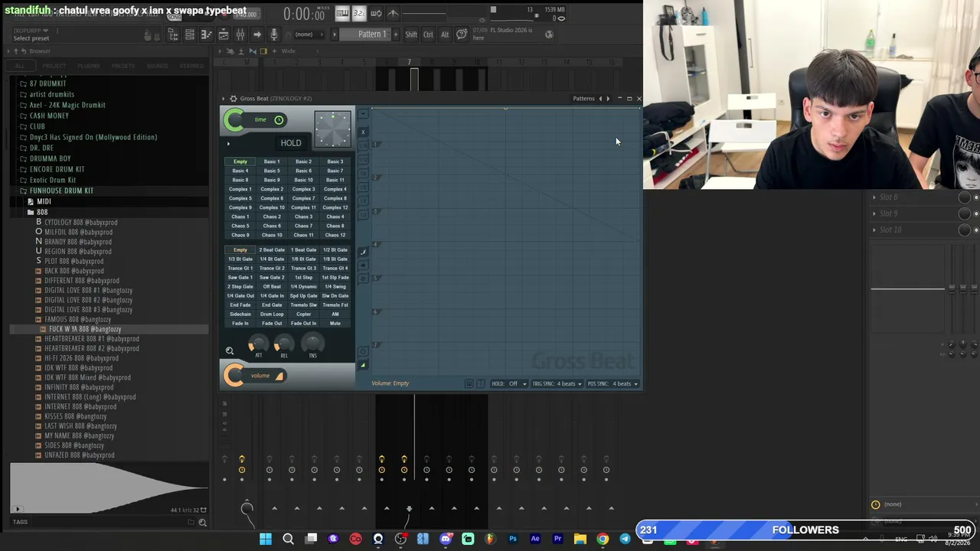Click the hint chat bubble icon
This screenshot has width=980, height=551.
[462, 34]
